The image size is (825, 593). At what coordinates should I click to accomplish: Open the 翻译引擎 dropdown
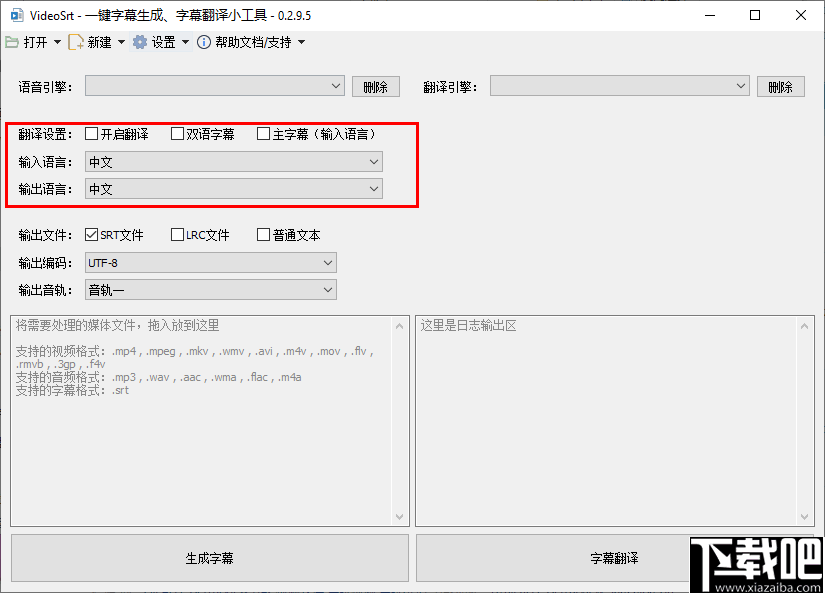pyautogui.click(x=740, y=86)
